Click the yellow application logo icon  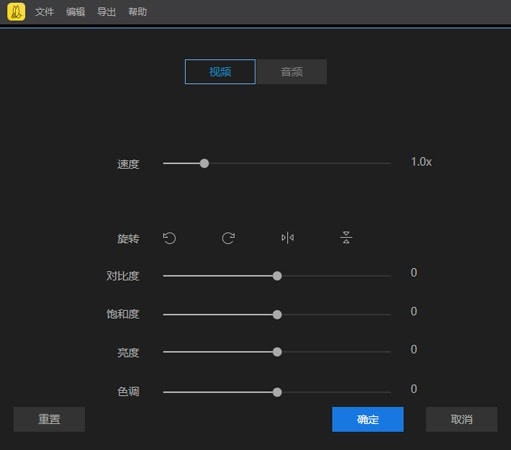click(x=16, y=12)
